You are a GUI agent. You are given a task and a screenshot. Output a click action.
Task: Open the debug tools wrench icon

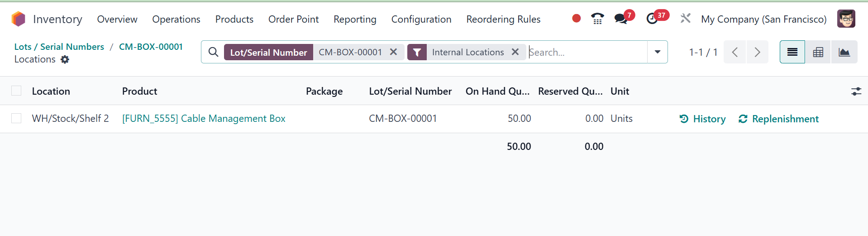coord(685,19)
